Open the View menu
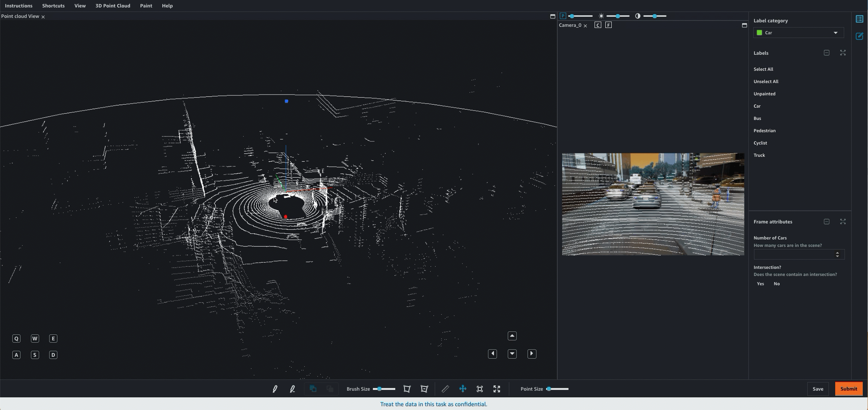The image size is (868, 410). click(80, 6)
